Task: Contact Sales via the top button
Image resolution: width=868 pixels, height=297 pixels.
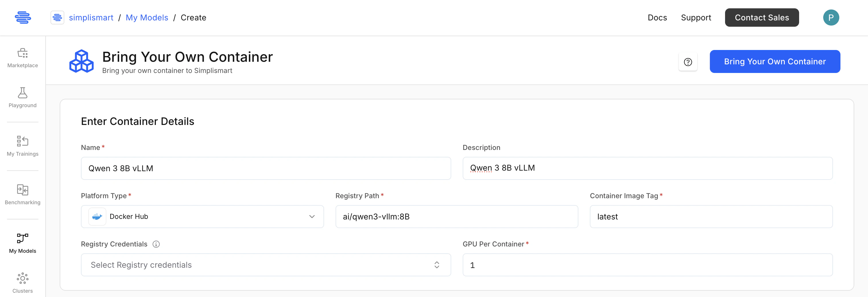Action: 762,17
